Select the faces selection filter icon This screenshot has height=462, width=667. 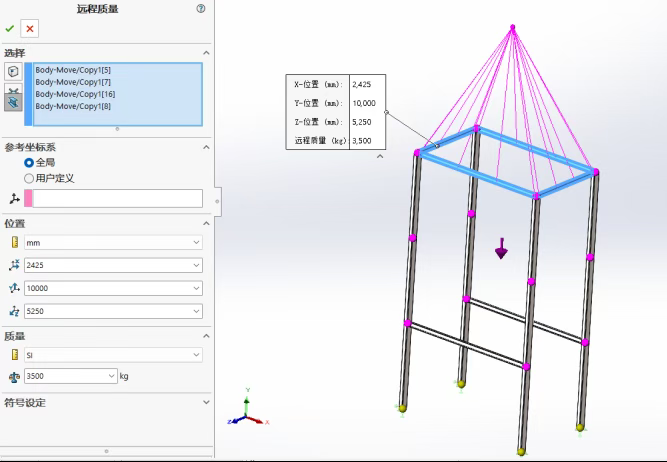[13, 72]
